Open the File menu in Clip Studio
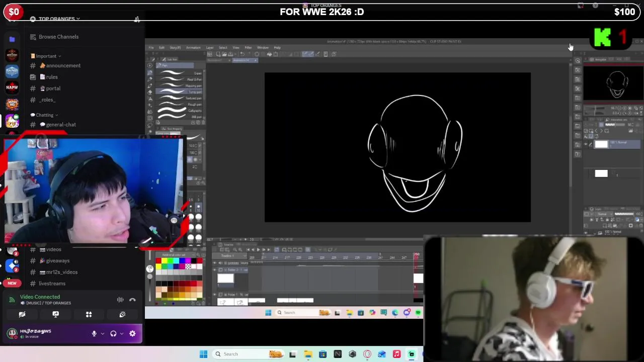Viewport: 644px width, 362px height. point(151,48)
